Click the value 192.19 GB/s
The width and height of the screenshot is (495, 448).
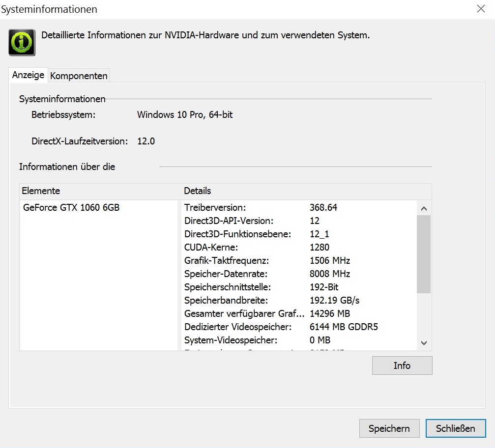tap(335, 300)
